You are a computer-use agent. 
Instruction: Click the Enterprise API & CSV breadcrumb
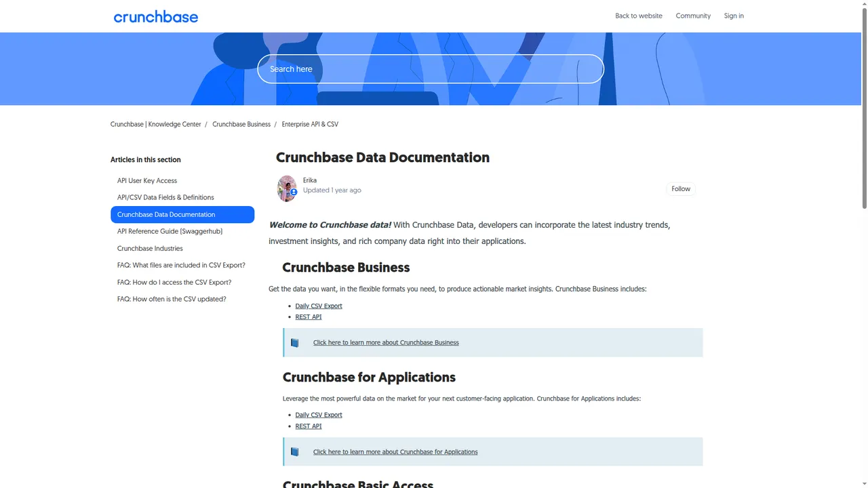coord(310,124)
